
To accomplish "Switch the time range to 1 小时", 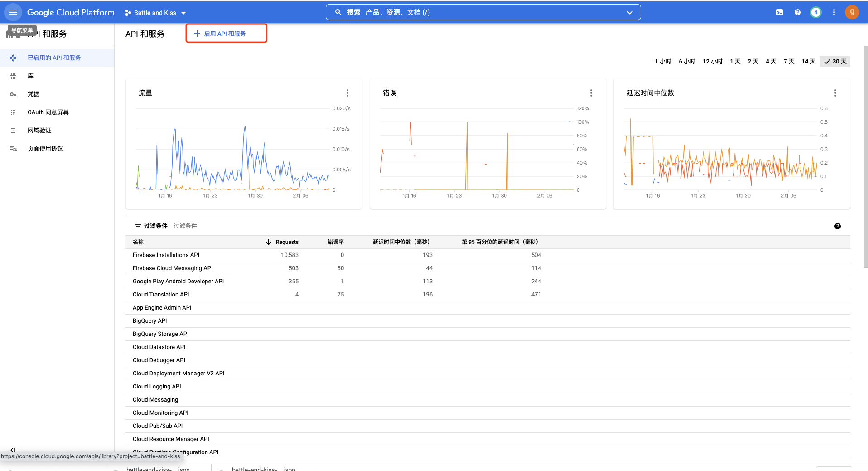I will tap(663, 61).
